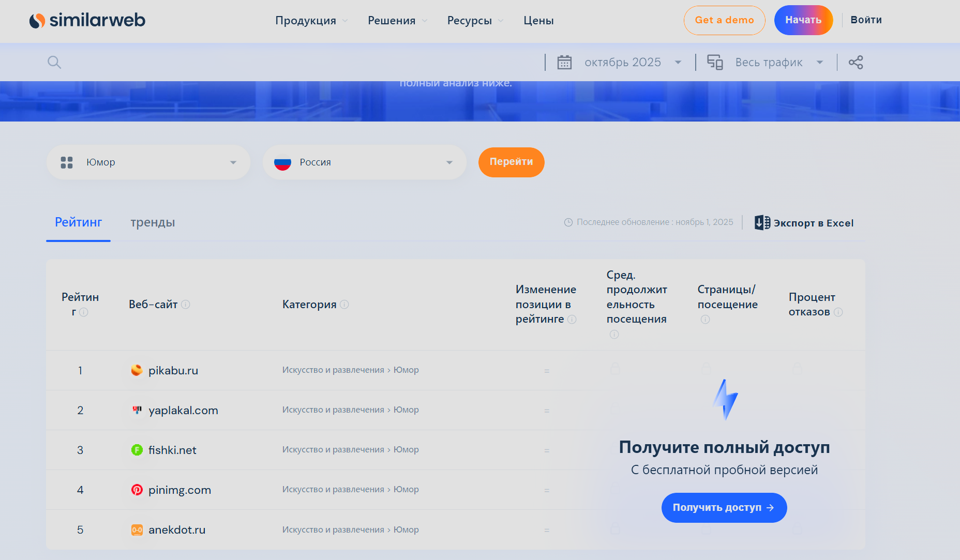Screen dimensions: 960x560
Task: Click the Get a demo button
Action: tap(724, 20)
